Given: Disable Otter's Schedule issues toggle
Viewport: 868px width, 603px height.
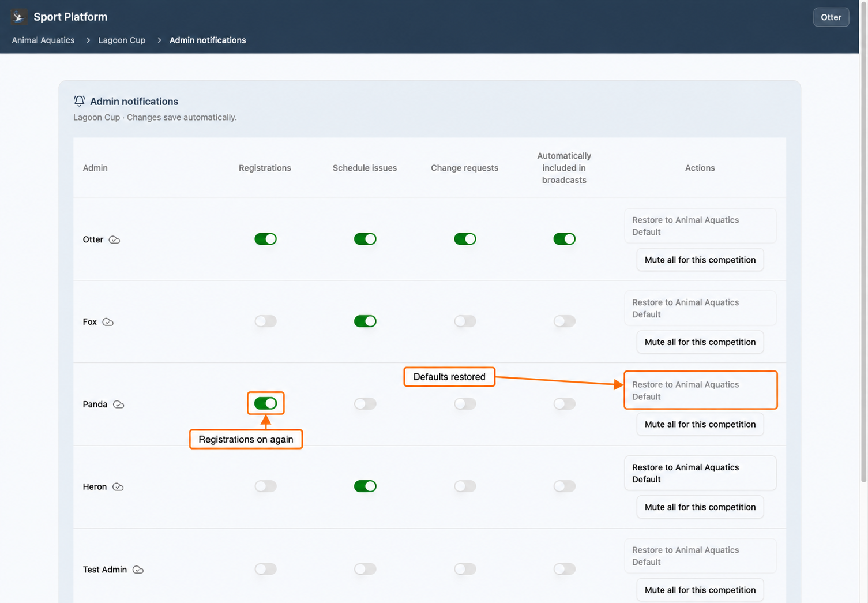Looking at the screenshot, I should click(365, 239).
